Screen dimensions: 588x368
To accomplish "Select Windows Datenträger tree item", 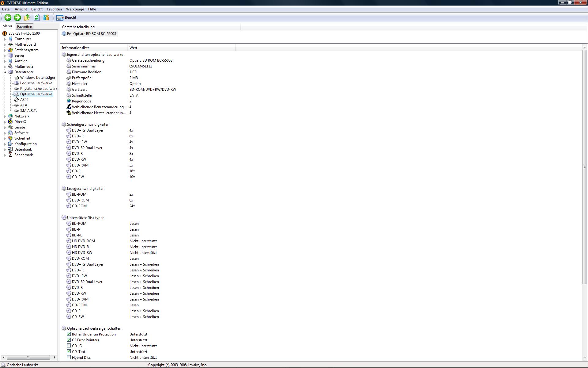I will (38, 78).
